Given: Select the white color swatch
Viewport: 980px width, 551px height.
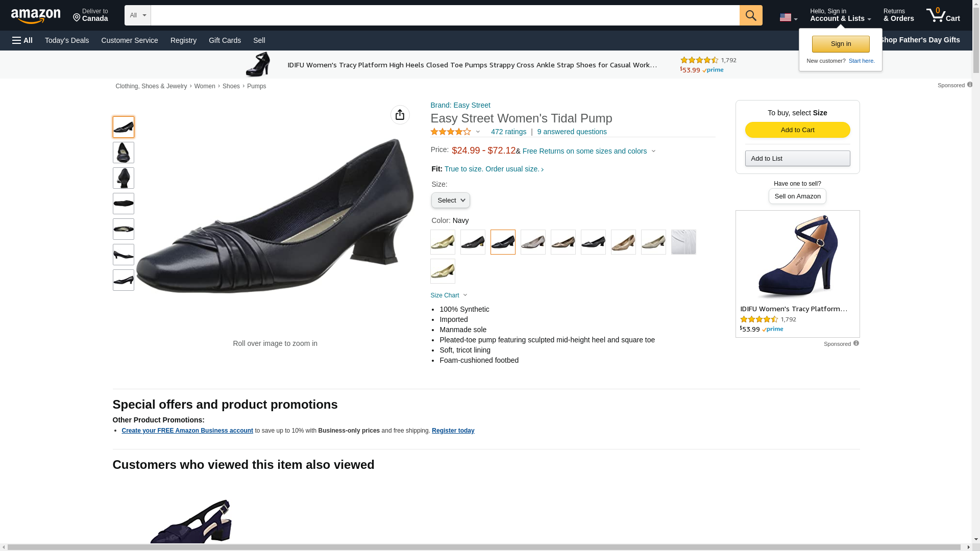Looking at the screenshot, I should click(x=683, y=242).
